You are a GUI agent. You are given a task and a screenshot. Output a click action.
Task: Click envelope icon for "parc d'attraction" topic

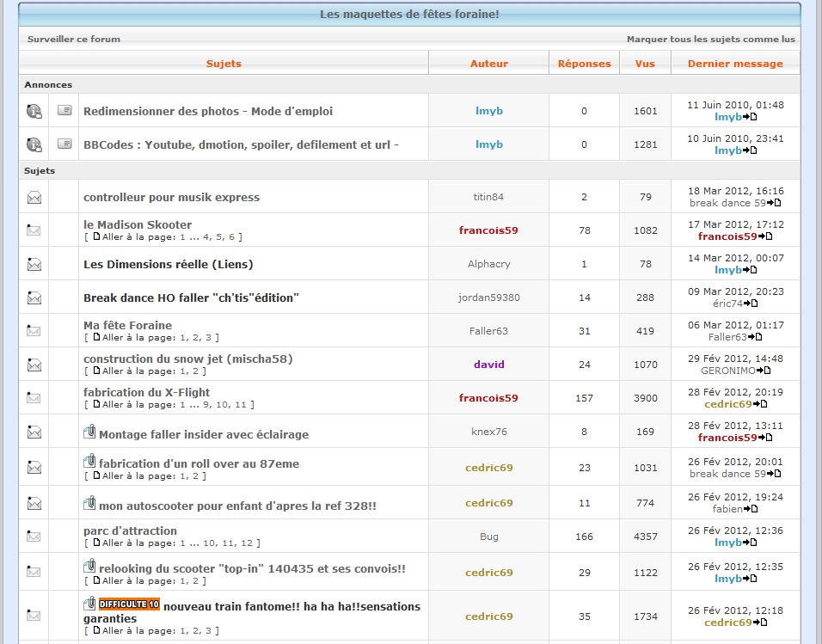[x=34, y=537]
